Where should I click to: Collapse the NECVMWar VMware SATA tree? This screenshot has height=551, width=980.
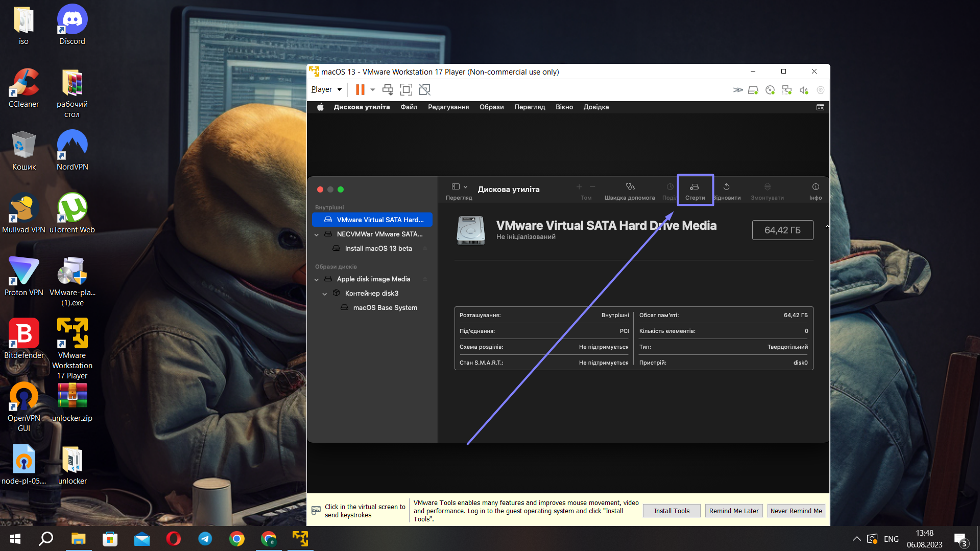pos(317,234)
